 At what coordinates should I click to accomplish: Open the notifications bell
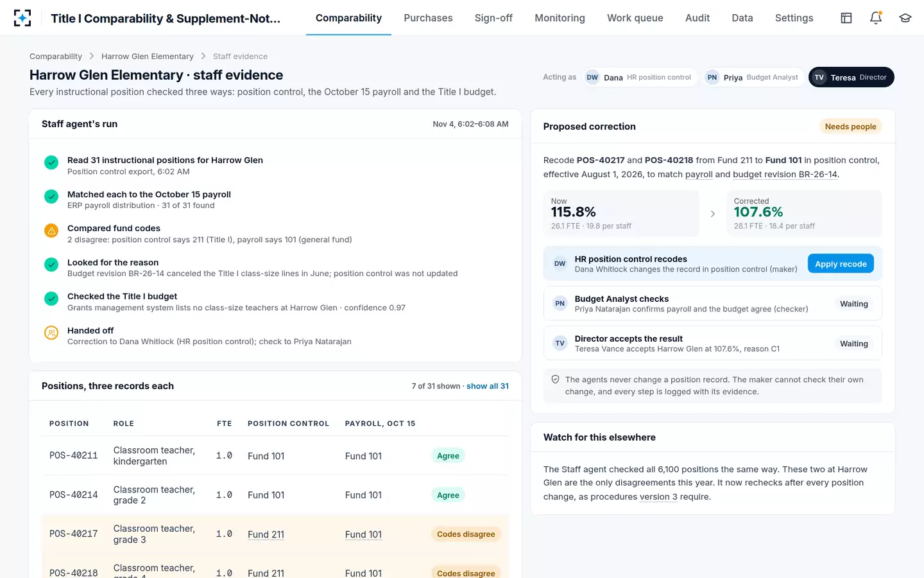tap(876, 18)
